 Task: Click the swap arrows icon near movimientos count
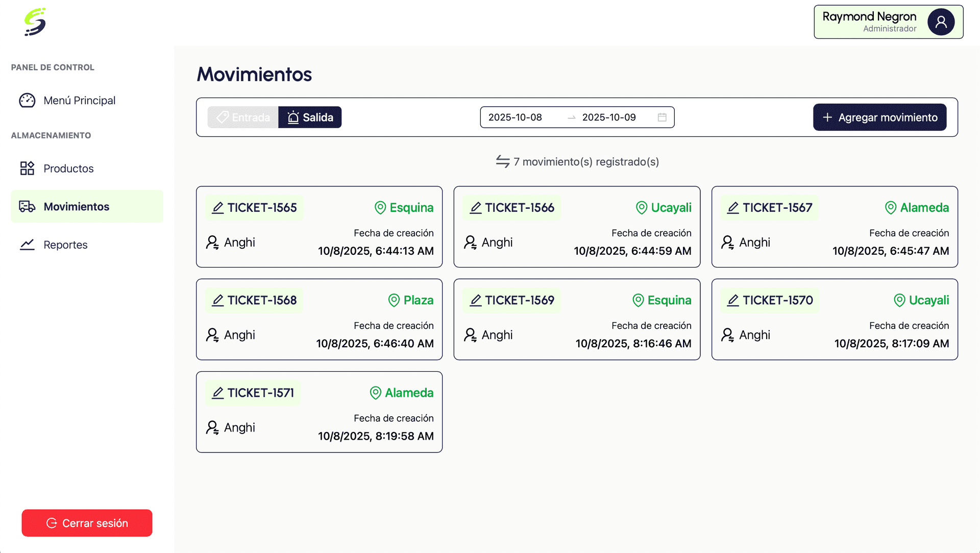tap(503, 162)
